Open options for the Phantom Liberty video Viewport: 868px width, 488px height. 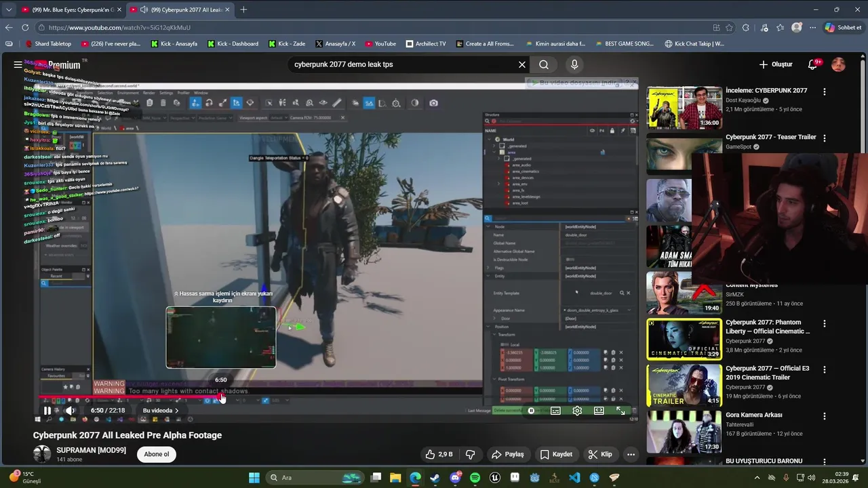(825, 324)
